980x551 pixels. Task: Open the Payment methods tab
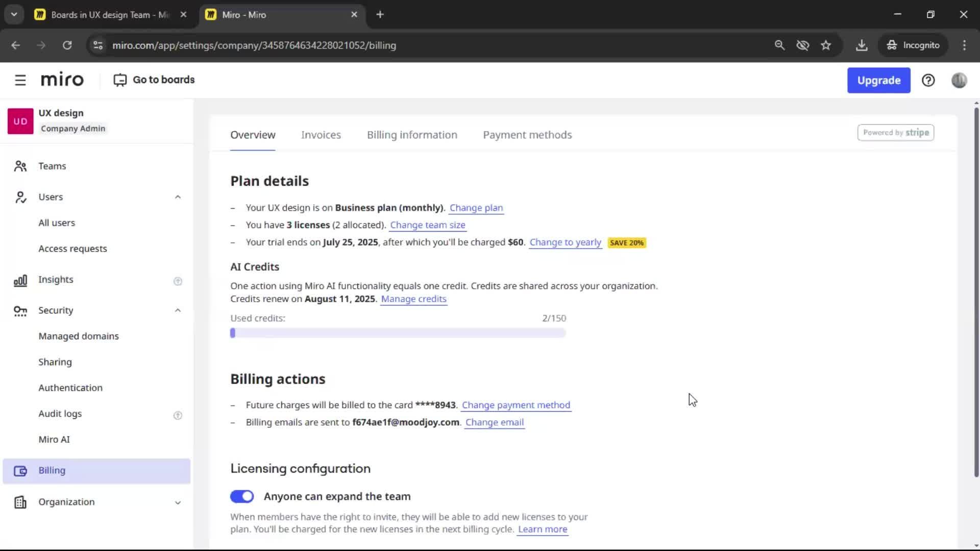click(527, 135)
